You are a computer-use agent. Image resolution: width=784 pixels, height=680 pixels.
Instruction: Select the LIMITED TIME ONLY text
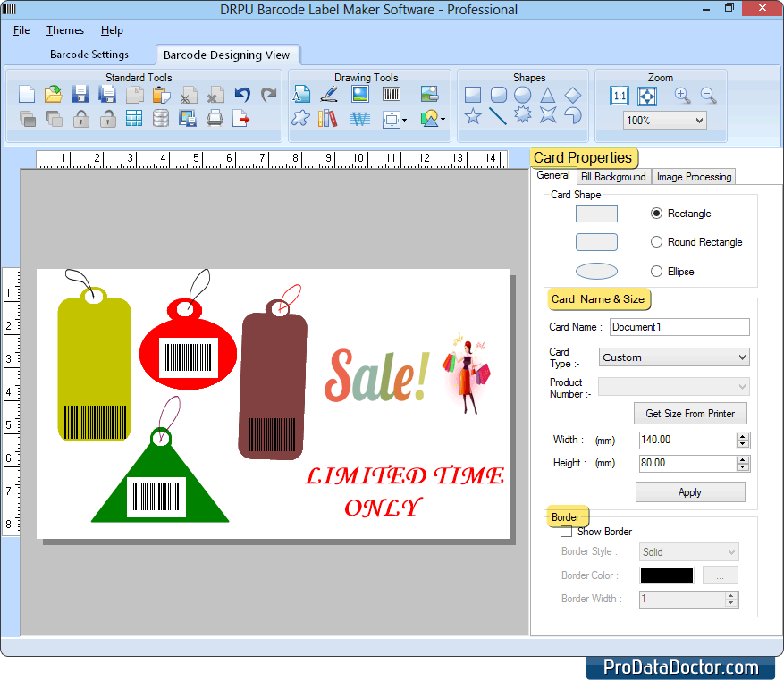pyautogui.click(x=404, y=491)
